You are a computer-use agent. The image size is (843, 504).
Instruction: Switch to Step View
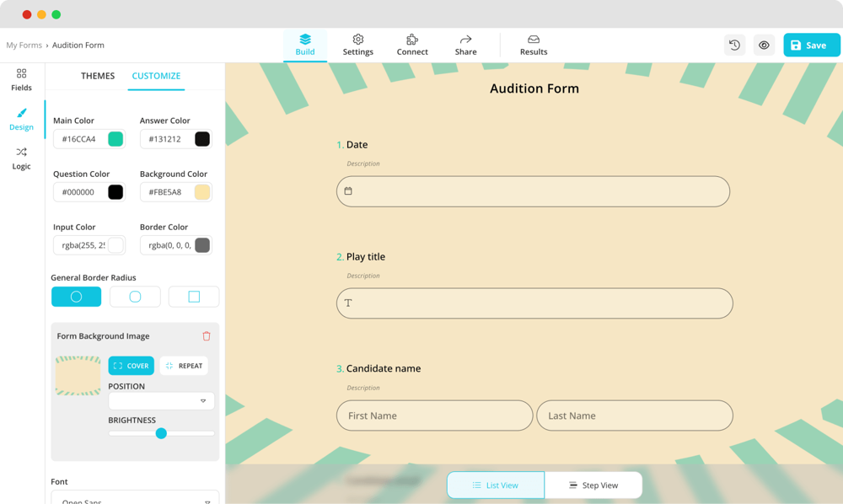[x=593, y=485]
